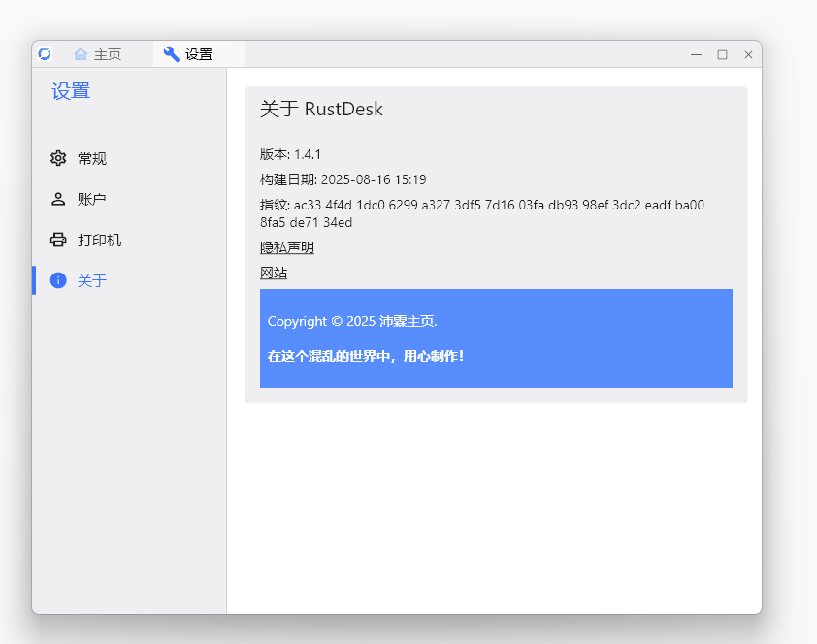Close the RustDesk settings window
Image resolution: width=817 pixels, height=644 pixels.
[748, 54]
